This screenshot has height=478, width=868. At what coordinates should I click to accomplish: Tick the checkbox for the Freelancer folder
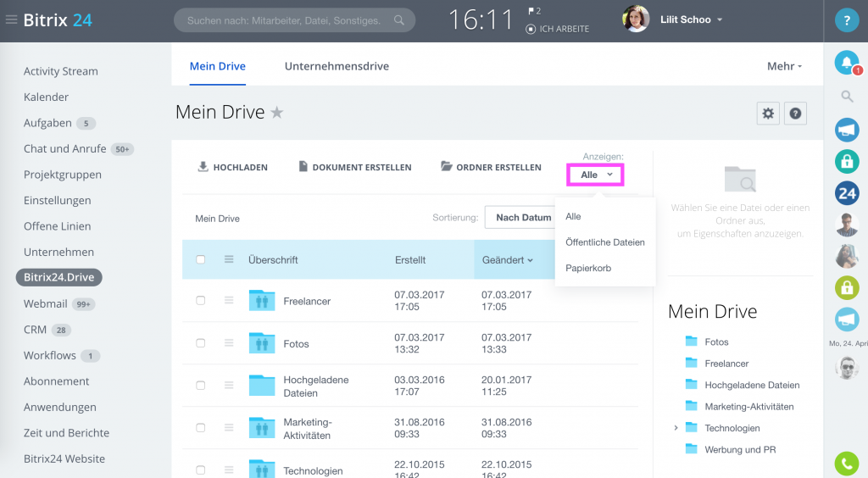point(200,300)
